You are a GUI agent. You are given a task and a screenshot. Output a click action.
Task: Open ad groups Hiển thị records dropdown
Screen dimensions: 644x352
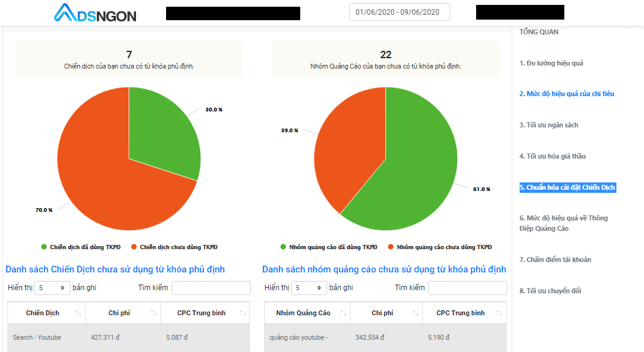(x=309, y=288)
